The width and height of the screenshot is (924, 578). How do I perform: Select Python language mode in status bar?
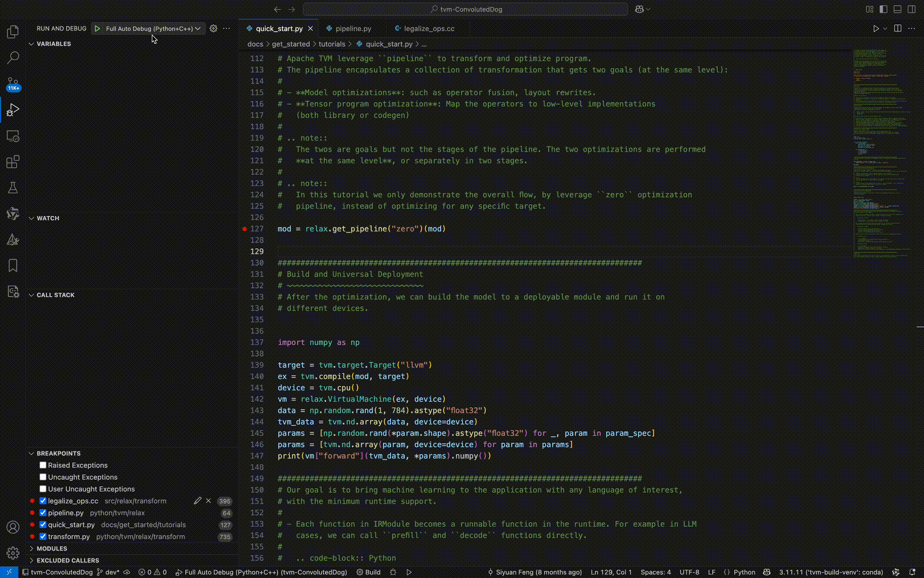pyautogui.click(x=744, y=572)
